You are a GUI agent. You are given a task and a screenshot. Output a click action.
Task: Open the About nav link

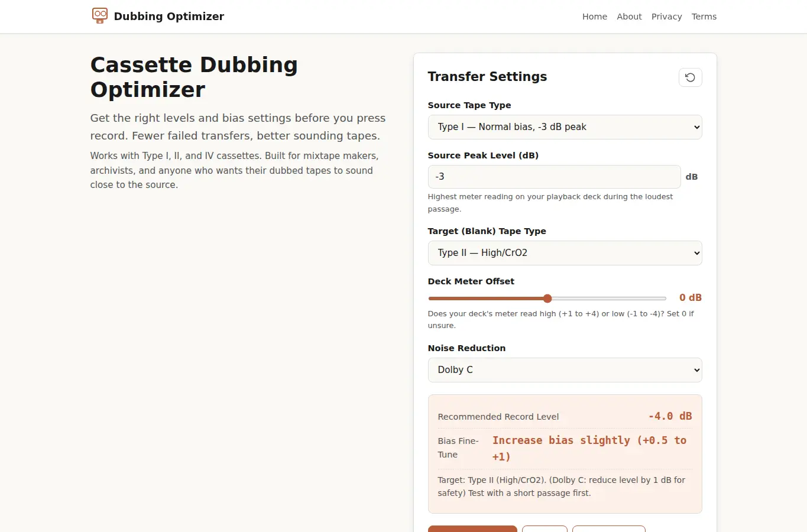click(629, 17)
